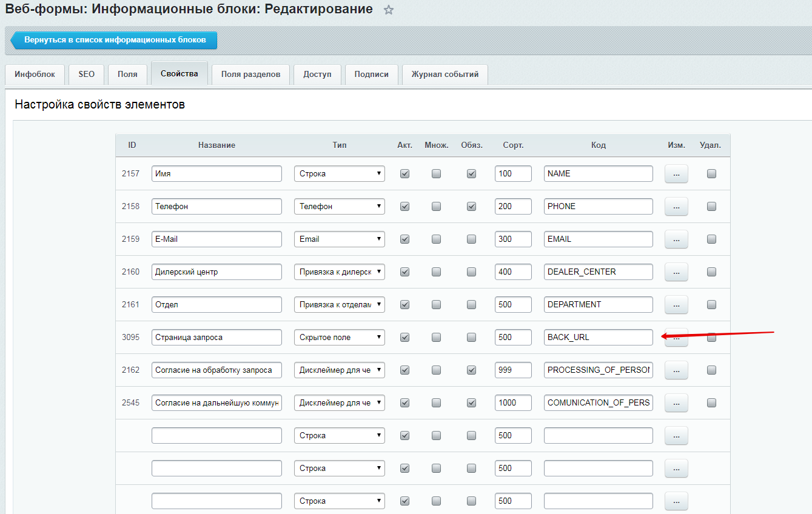Click name field containing Страница запроса
Screen dimensions: 812x514
[x=216, y=337]
